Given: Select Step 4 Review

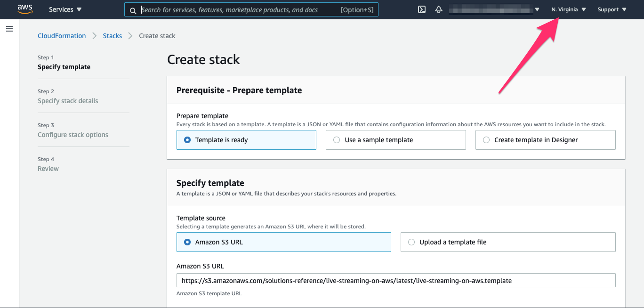Looking at the screenshot, I should [x=48, y=164].
